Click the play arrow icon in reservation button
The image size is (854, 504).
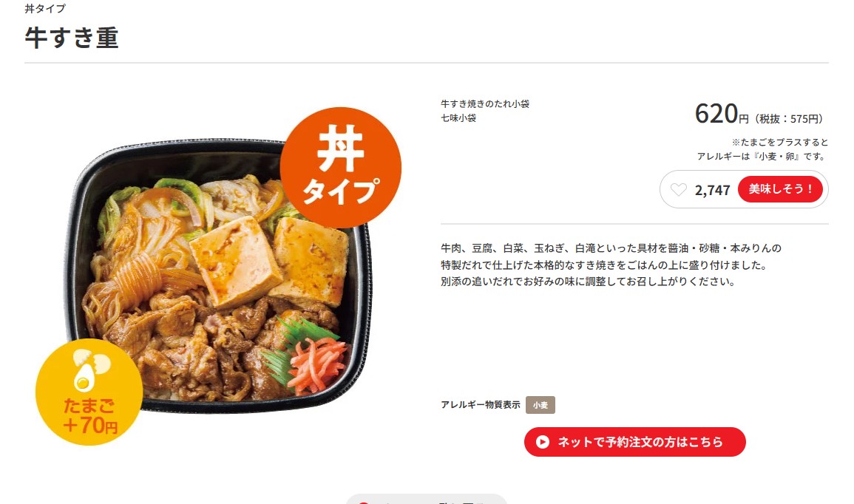(x=543, y=442)
